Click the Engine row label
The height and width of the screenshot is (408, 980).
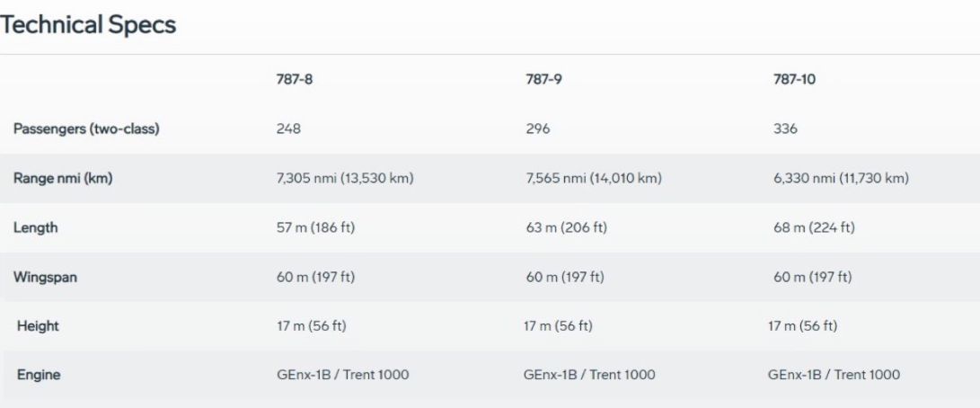click(x=39, y=376)
